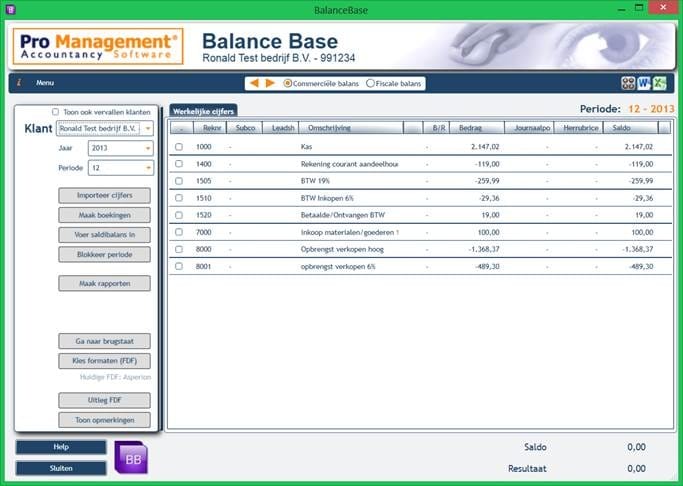Check the row for account 8001

[x=179, y=266]
